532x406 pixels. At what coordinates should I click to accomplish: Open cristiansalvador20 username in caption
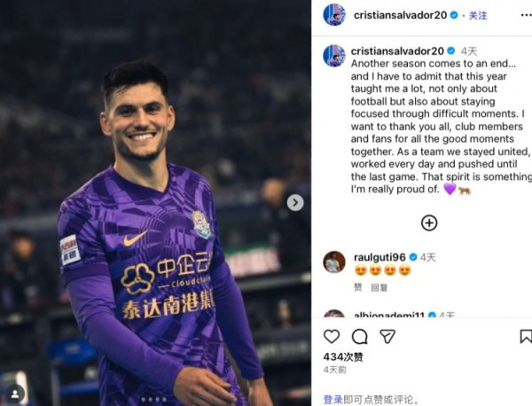[x=397, y=51]
